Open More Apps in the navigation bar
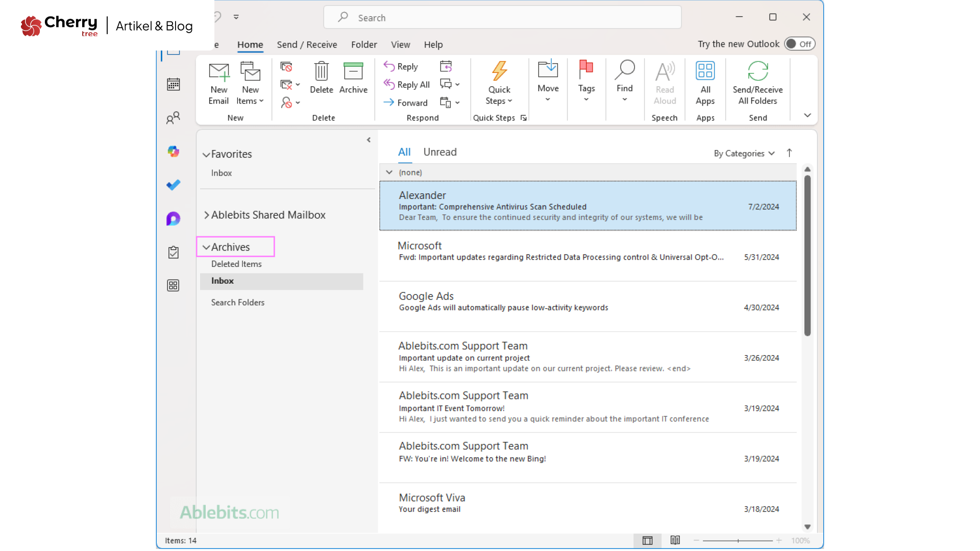 coord(174,285)
